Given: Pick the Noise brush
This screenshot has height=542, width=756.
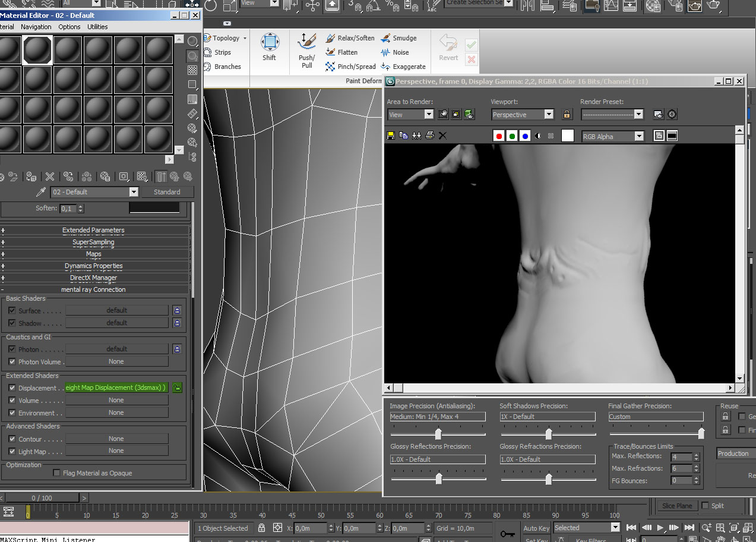Looking at the screenshot, I should (x=395, y=52).
